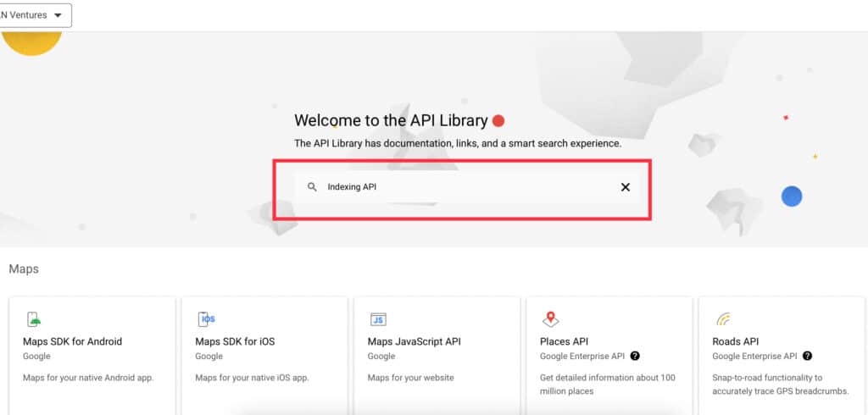This screenshot has width=868, height=415.
Task: Click the magnifier search icon
Action: tap(312, 187)
